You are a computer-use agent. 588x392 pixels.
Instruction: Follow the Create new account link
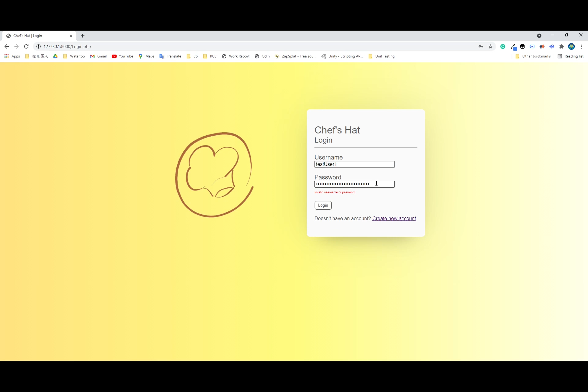(394, 218)
